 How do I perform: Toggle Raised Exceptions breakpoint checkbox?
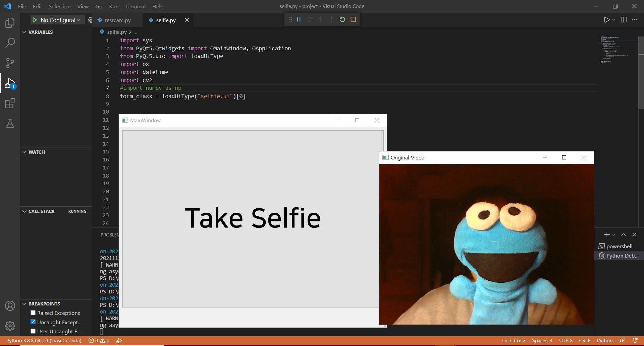(33, 313)
